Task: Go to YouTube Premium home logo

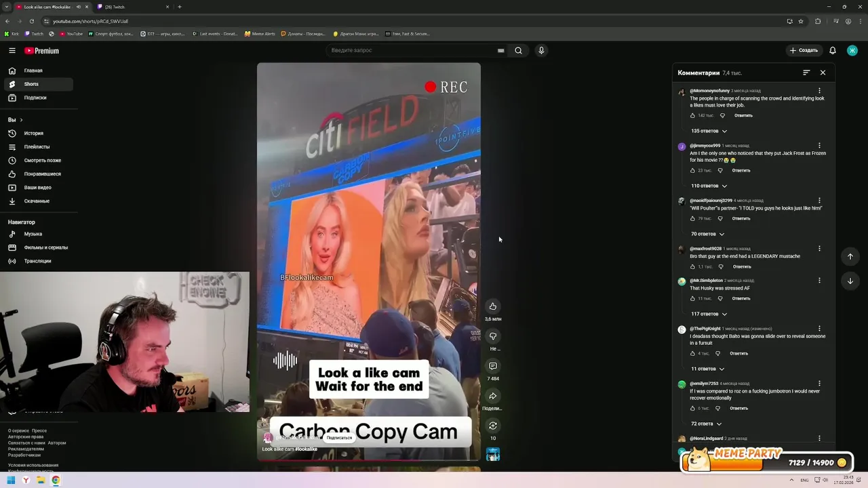Action: (x=41, y=50)
